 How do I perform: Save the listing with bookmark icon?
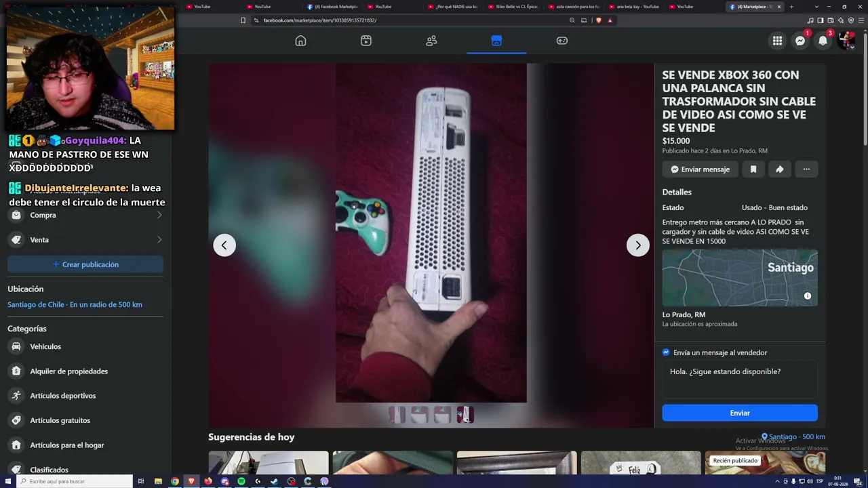pyautogui.click(x=753, y=169)
